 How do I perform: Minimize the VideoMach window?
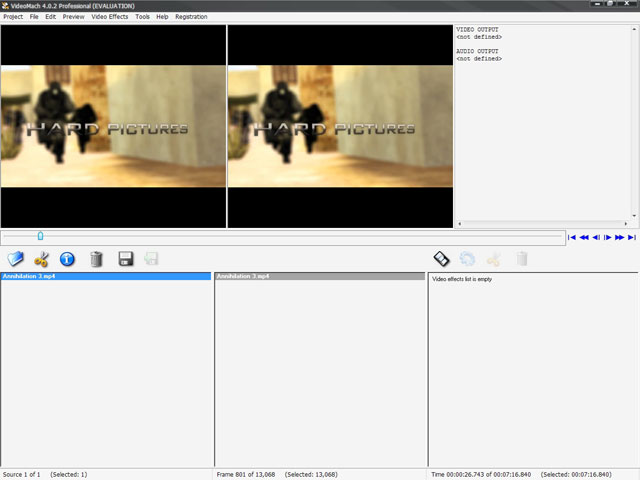[598, 4]
